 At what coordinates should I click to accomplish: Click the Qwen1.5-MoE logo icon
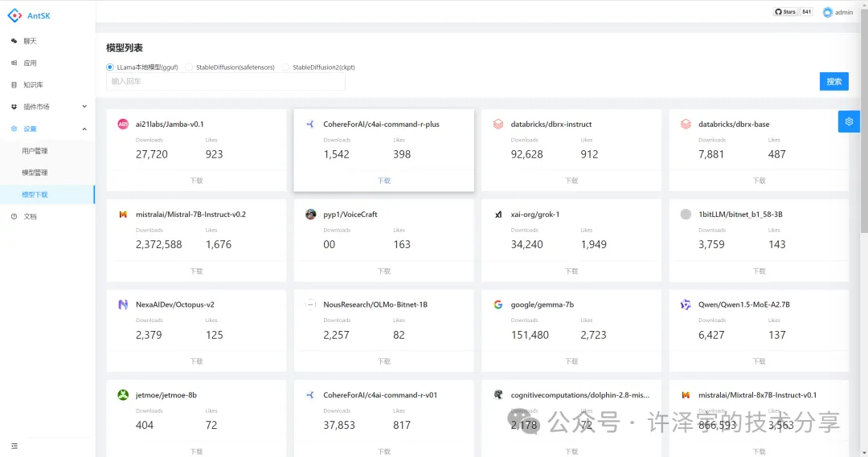pos(686,304)
